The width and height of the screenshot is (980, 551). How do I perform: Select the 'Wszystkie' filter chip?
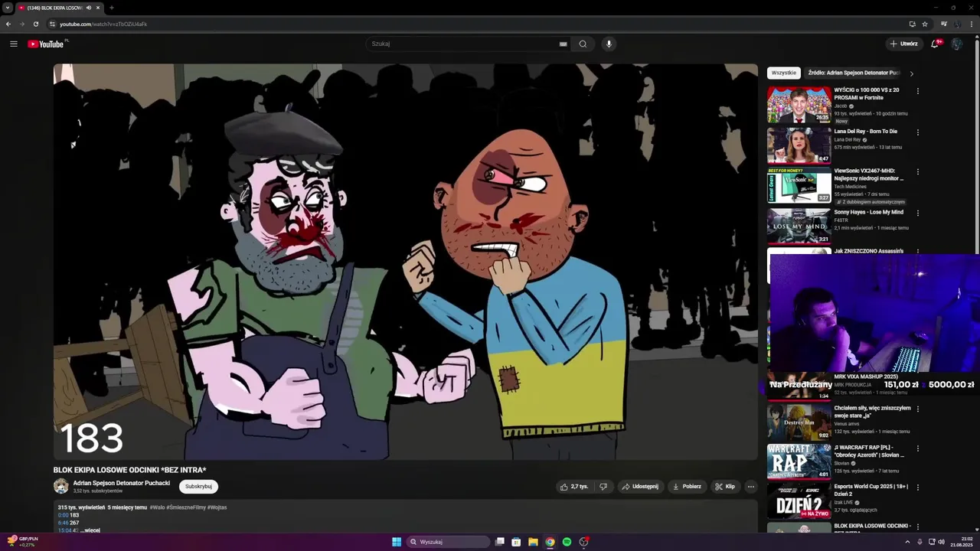point(783,73)
